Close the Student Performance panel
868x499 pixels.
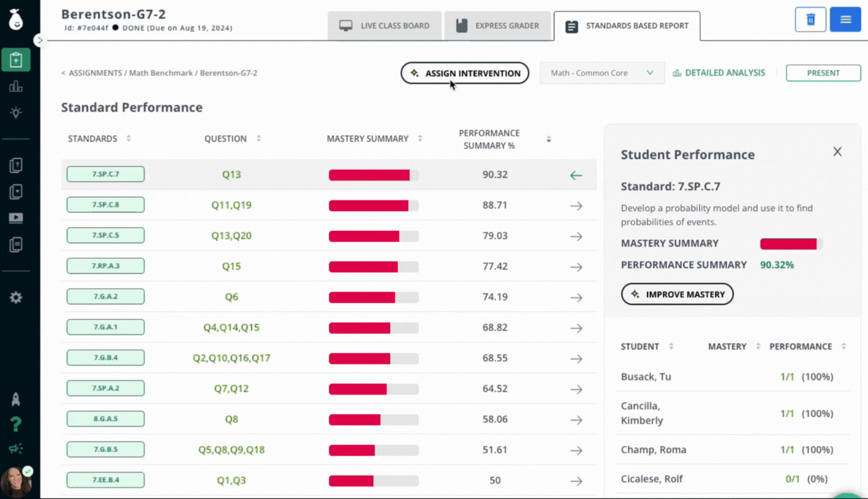pos(838,152)
